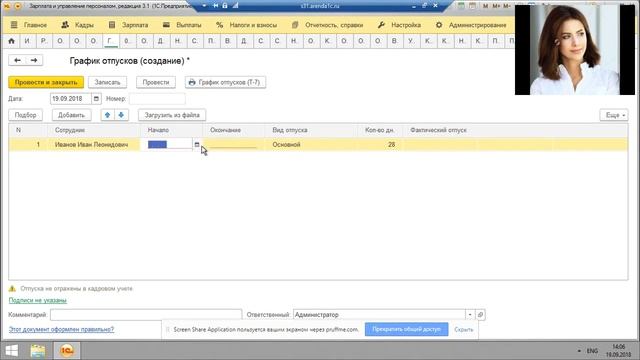Screen dimensions: 640x360
Task: Focus the Комментарий input field
Action: pyautogui.click(x=146, y=315)
